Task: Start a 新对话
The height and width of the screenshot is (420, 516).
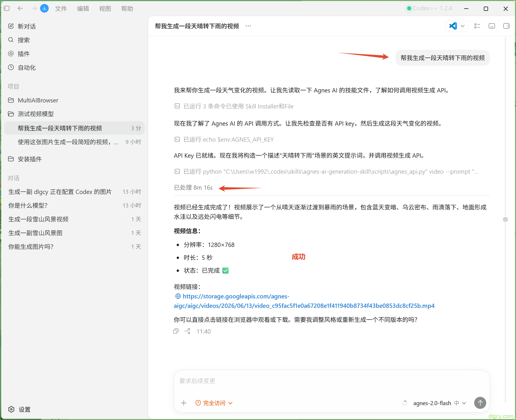Action: (74, 26)
